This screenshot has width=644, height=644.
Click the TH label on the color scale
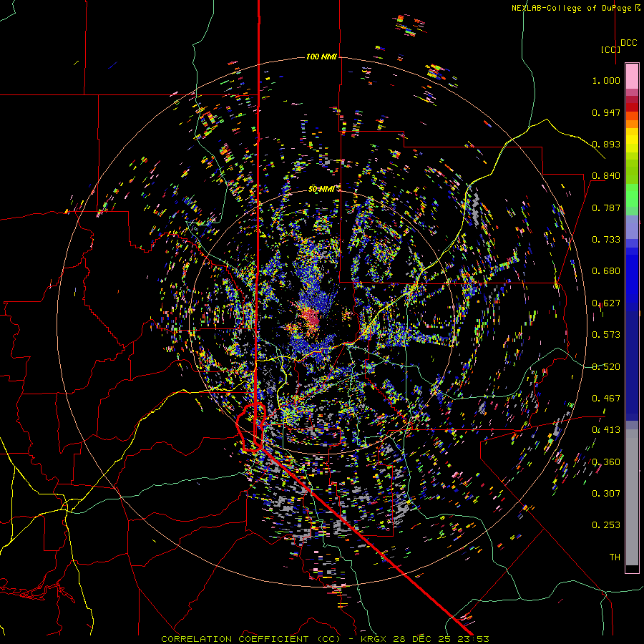tap(615, 557)
